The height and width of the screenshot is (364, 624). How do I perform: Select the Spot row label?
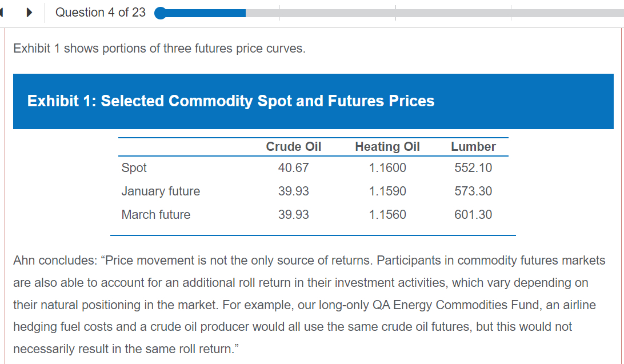pos(134,168)
